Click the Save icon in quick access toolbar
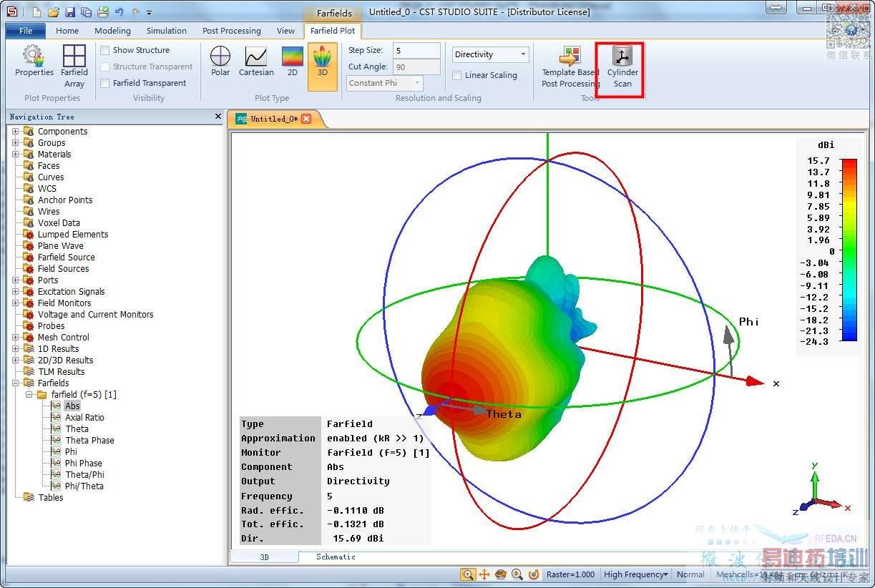 tap(70, 12)
